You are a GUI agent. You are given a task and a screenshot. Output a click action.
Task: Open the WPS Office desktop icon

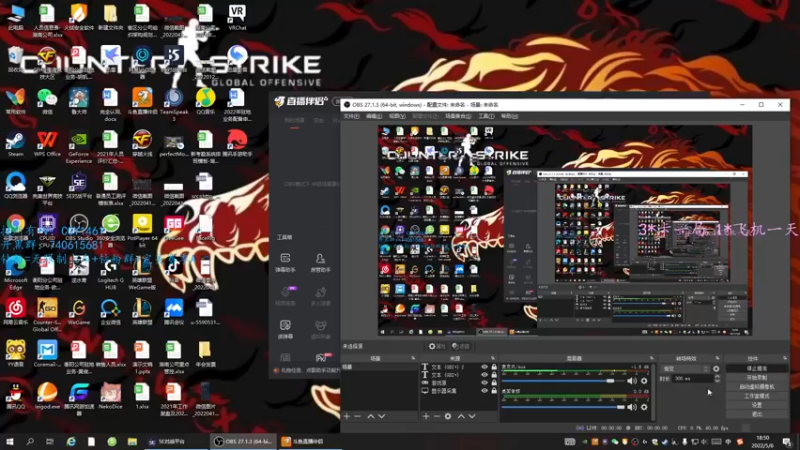[x=47, y=143]
